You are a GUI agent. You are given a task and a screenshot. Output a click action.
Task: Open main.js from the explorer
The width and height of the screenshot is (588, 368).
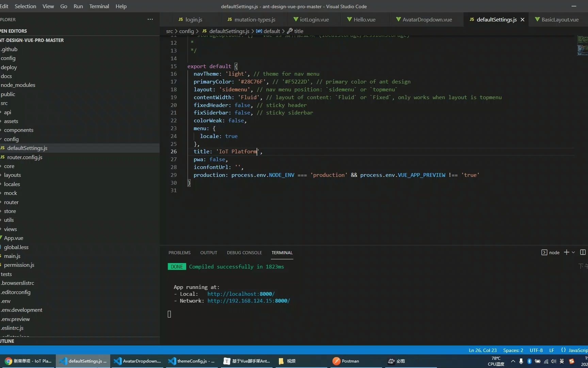(80, 256)
